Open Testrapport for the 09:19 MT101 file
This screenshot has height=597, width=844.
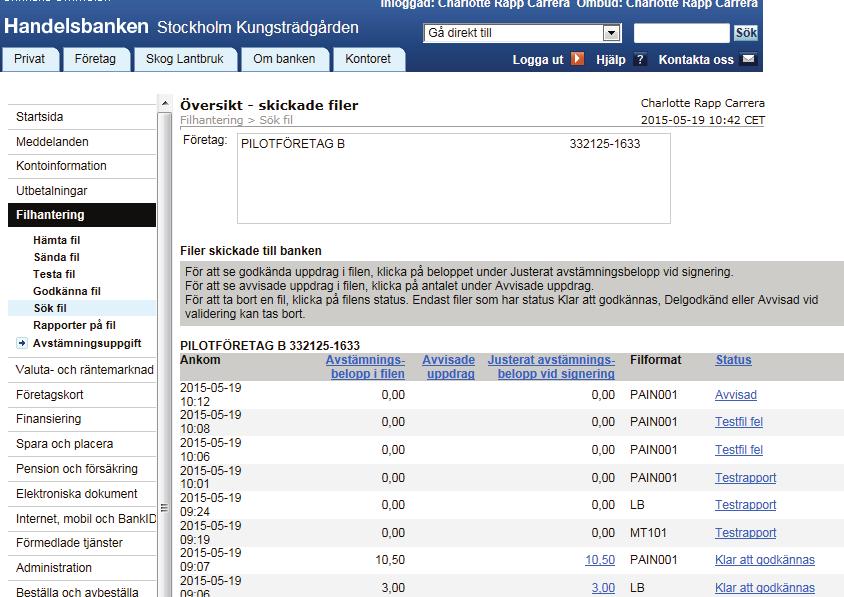(x=745, y=532)
